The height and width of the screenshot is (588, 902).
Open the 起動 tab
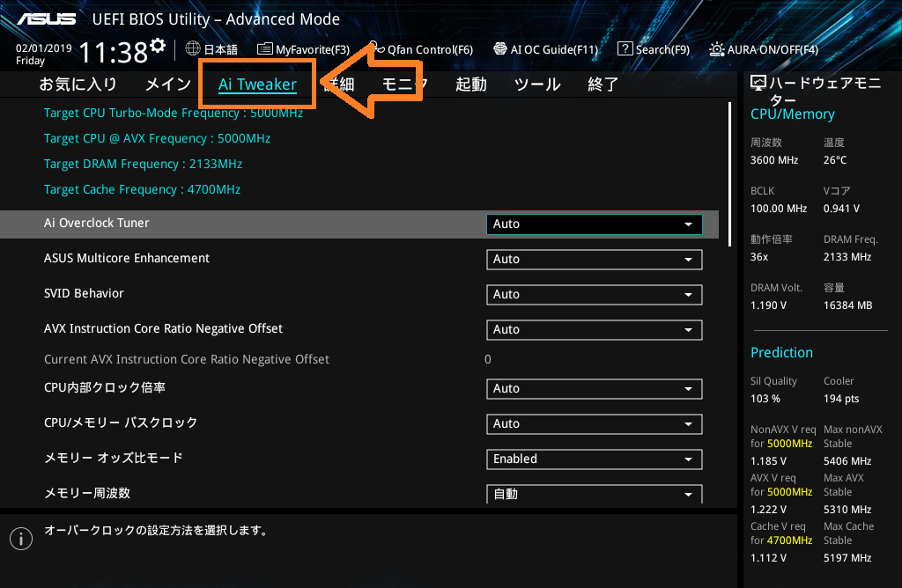(x=471, y=85)
